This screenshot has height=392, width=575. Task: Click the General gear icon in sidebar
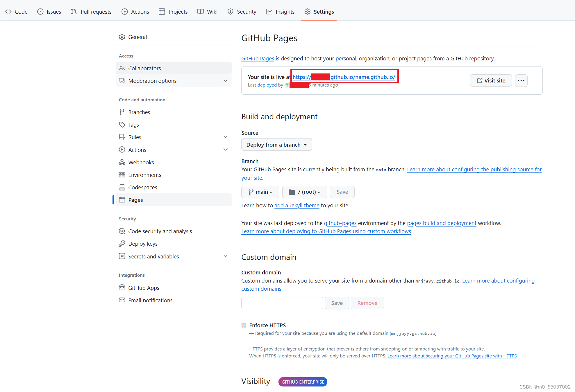click(x=122, y=37)
